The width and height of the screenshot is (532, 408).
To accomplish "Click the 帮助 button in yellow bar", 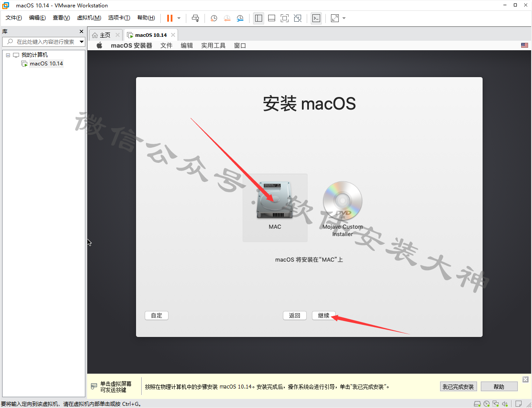I will pos(499,387).
